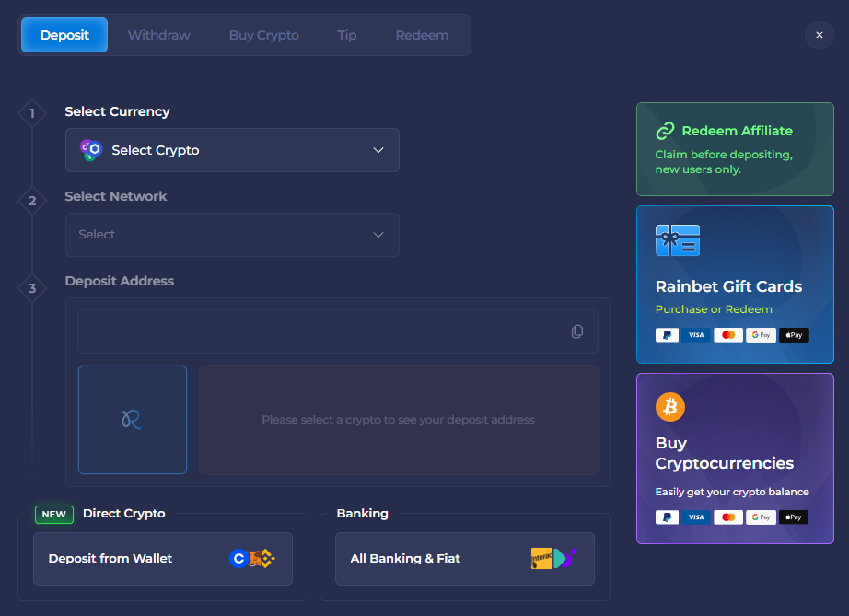The image size is (849, 616).
Task: Open the Redeem Affiliate card
Action: [x=734, y=149]
